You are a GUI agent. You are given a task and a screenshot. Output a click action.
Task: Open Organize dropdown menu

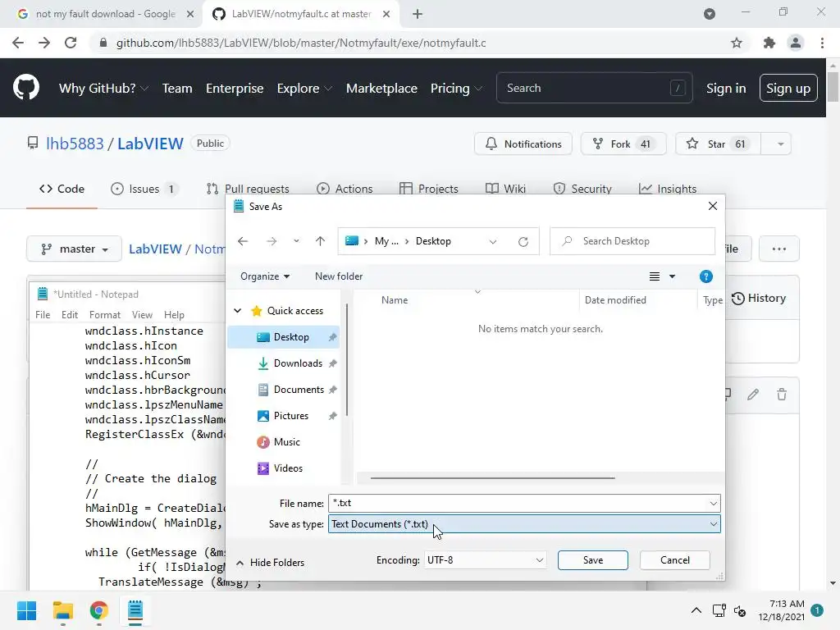265,276
